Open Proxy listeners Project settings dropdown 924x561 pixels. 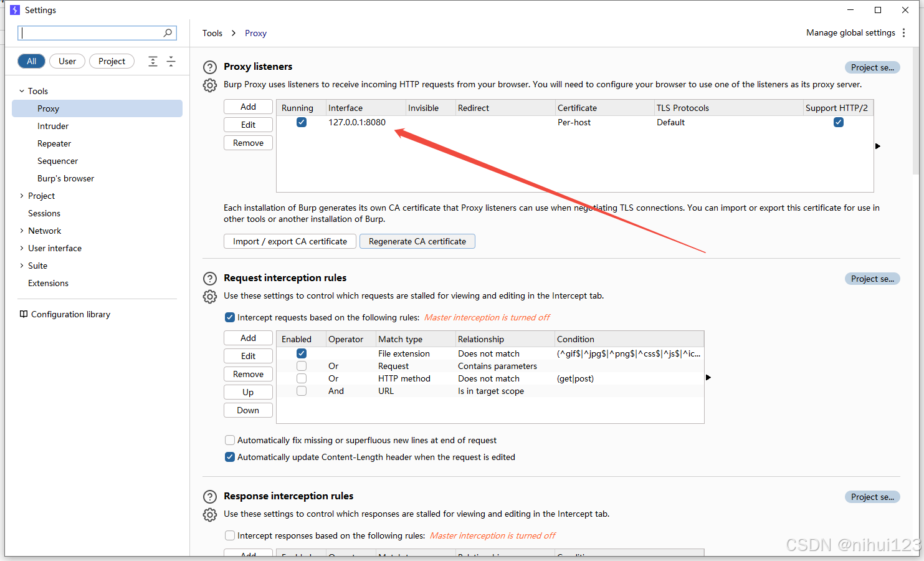pyautogui.click(x=872, y=67)
